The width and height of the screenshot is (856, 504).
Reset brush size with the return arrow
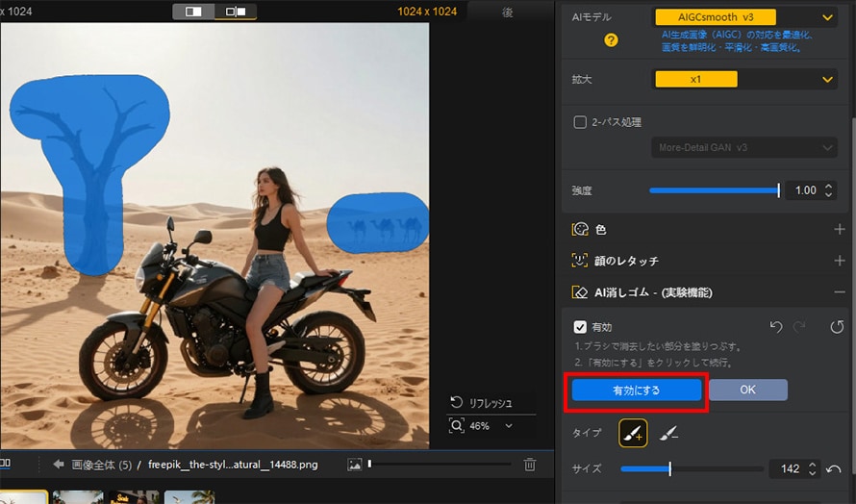tap(834, 469)
